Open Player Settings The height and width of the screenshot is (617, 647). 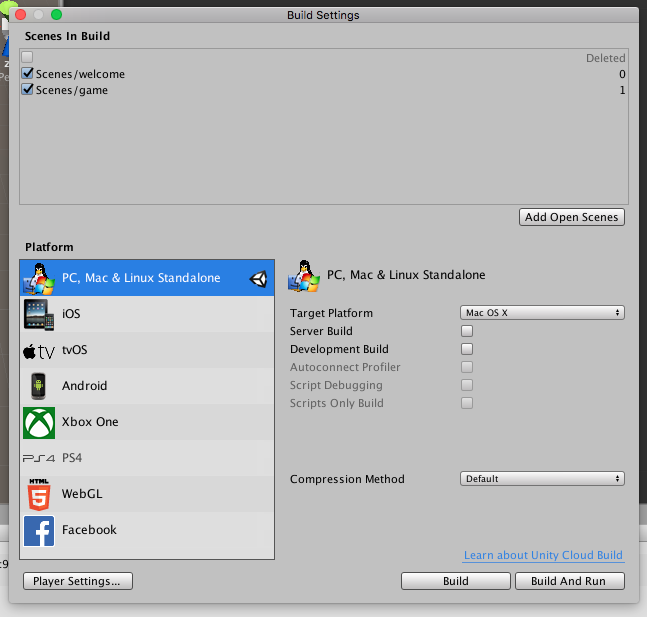[78, 581]
